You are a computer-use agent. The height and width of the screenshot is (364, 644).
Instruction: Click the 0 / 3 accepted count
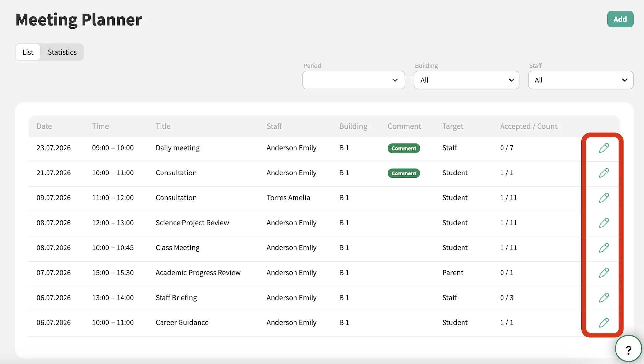pos(506,298)
